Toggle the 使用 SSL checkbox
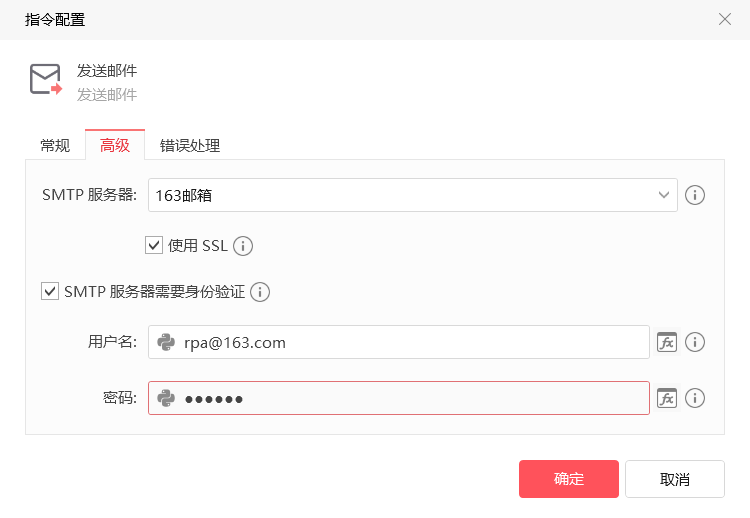This screenshot has width=750, height=518. coord(154,245)
